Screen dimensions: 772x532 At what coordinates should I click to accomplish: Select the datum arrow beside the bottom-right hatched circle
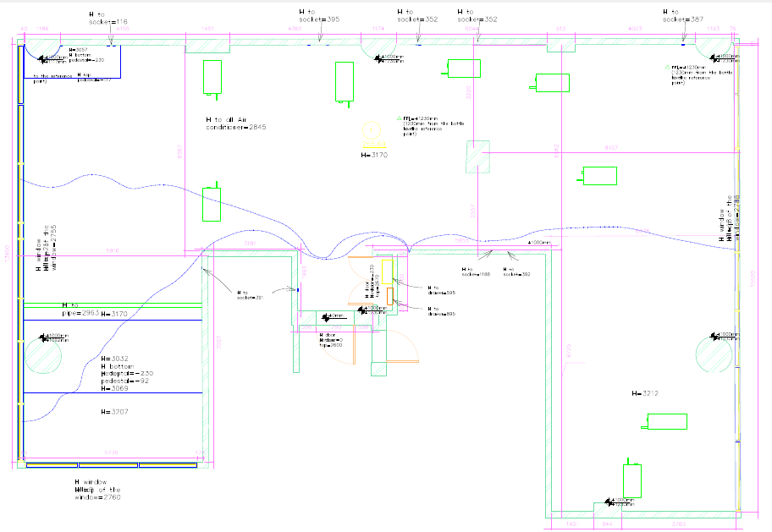click(x=714, y=337)
